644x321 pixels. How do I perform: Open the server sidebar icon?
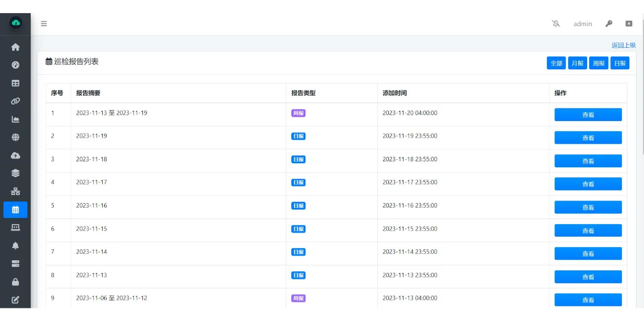pos(16,264)
